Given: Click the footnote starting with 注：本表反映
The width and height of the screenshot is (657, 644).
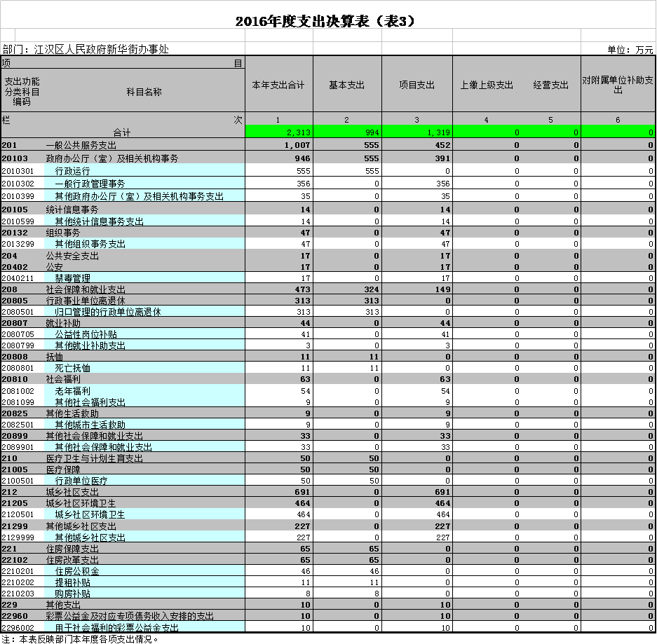Looking at the screenshot, I should [81, 638].
